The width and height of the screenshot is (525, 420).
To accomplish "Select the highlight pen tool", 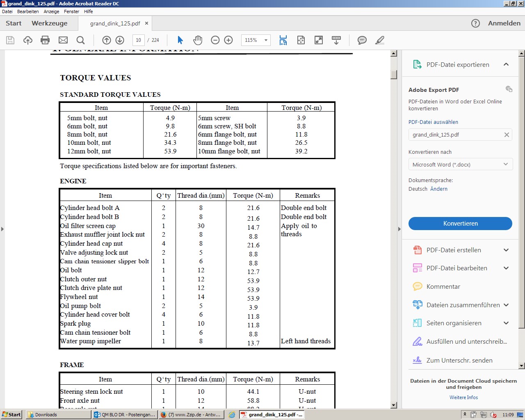I will point(380,40).
